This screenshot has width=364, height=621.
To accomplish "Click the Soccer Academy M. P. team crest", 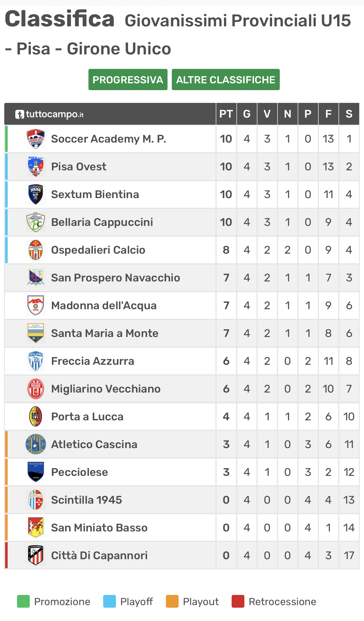I will click(35, 139).
